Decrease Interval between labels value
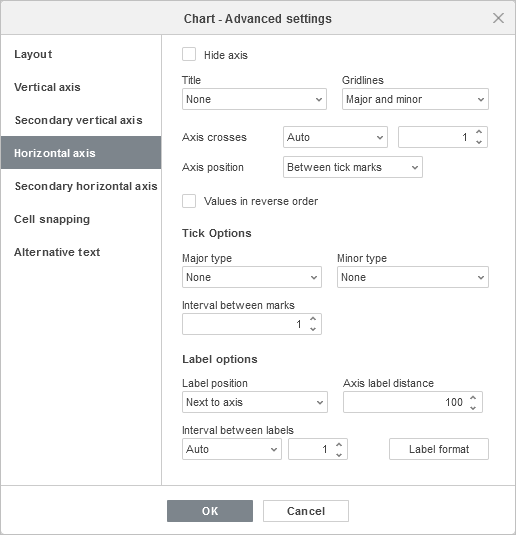 [339, 454]
